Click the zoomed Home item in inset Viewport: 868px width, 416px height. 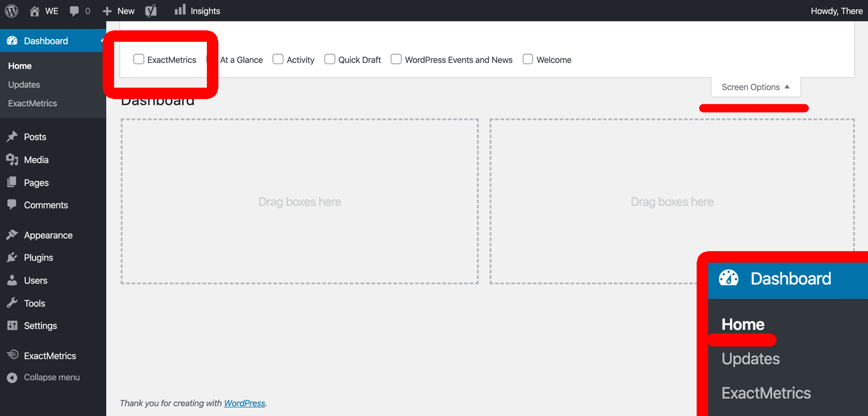point(743,324)
